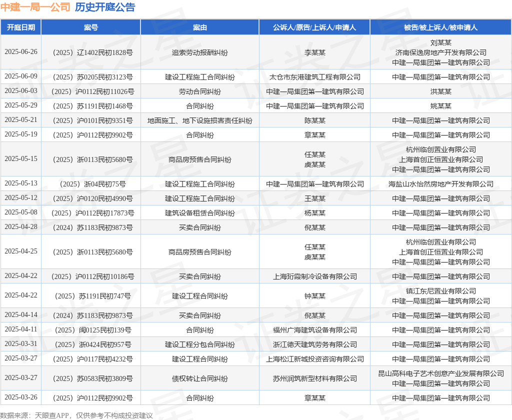Click the 公诉人/原告/上诉人/申请人 column header
This screenshot has height=420, width=512.
[314, 27]
